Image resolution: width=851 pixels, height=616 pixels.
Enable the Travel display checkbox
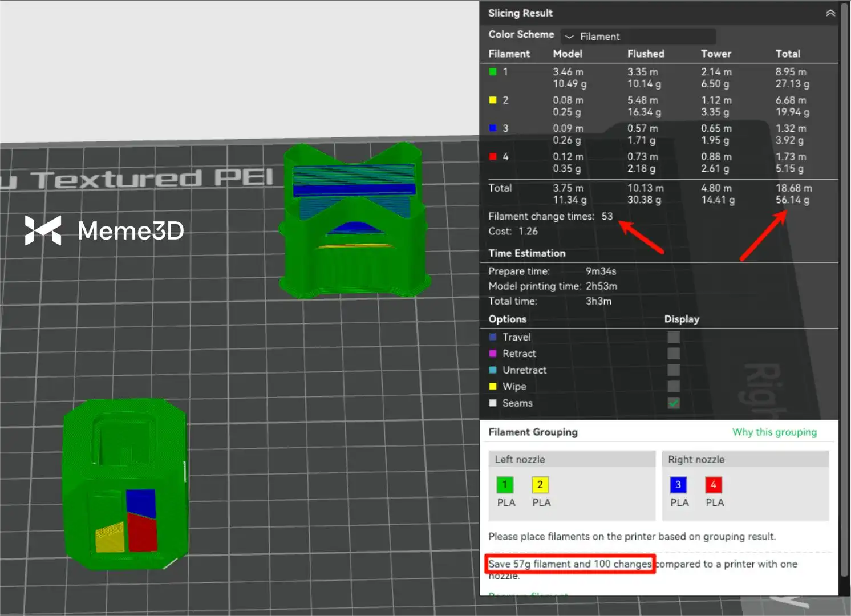(x=674, y=337)
